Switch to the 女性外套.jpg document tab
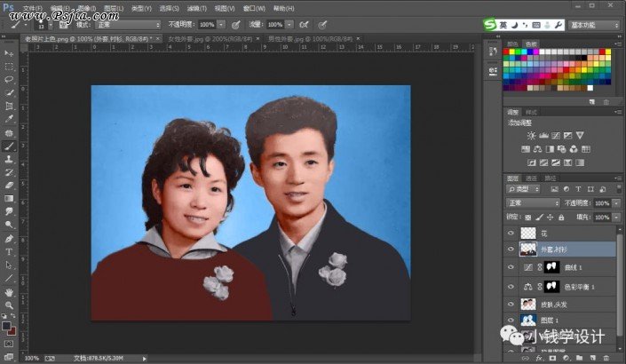Screen dimensions: 626x364 point(210,39)
